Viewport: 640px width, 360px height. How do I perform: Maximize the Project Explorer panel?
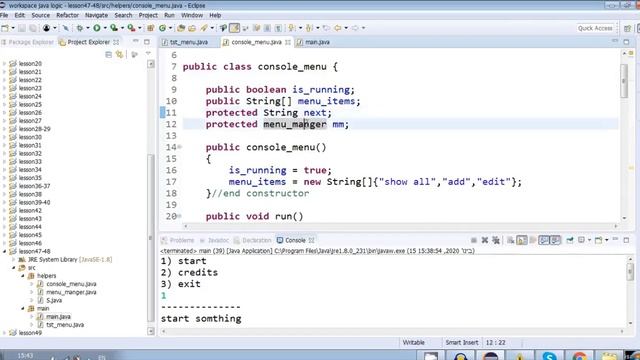pos(147,42)
